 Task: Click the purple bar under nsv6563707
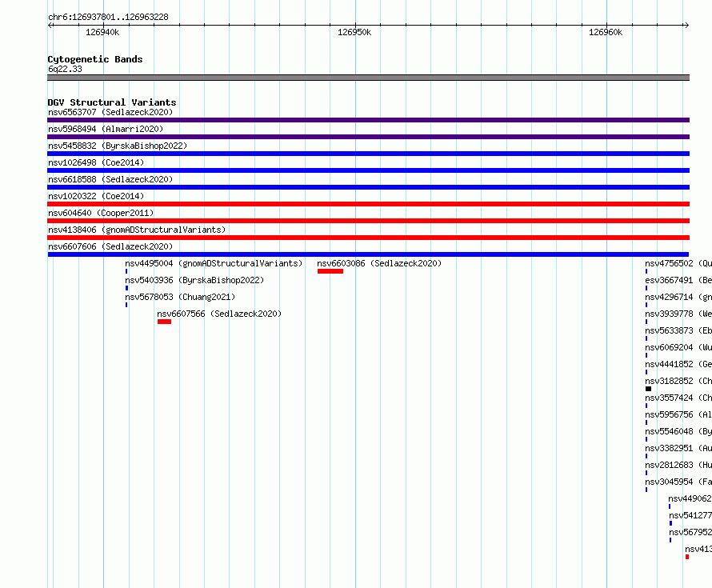click(368, 120)
